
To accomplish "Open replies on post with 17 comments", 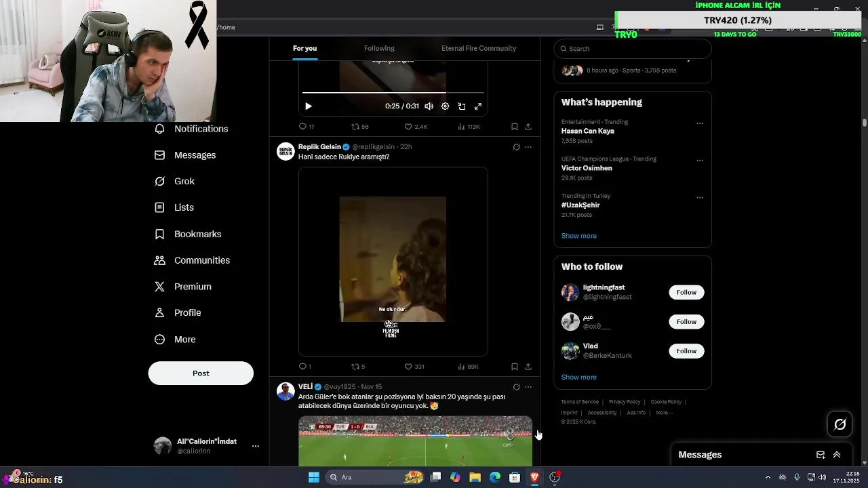I will pos(307,127).
